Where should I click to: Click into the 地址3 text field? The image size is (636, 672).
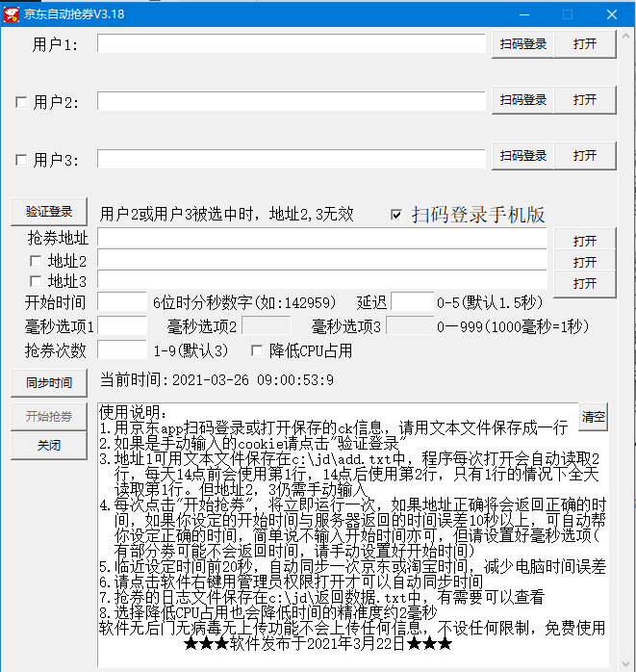click(322, 279)
